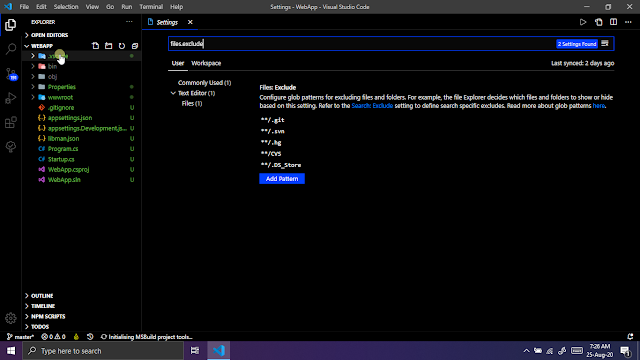Click the Run play icon in editor toolbar
640x360 pixels.
coord(583,22)
